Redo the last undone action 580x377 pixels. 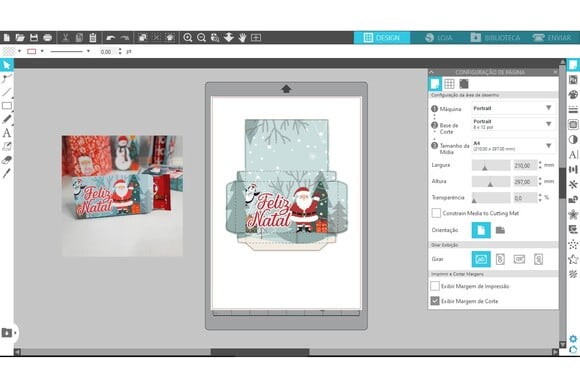tap(124, 37)
